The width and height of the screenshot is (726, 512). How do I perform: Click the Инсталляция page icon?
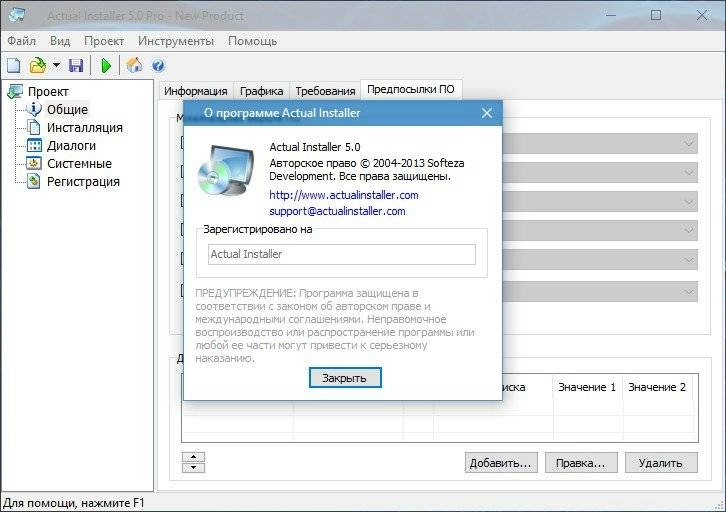[34, 127]
